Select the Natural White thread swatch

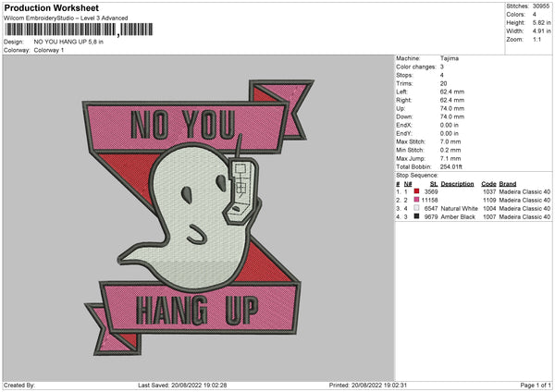[419, 208]
